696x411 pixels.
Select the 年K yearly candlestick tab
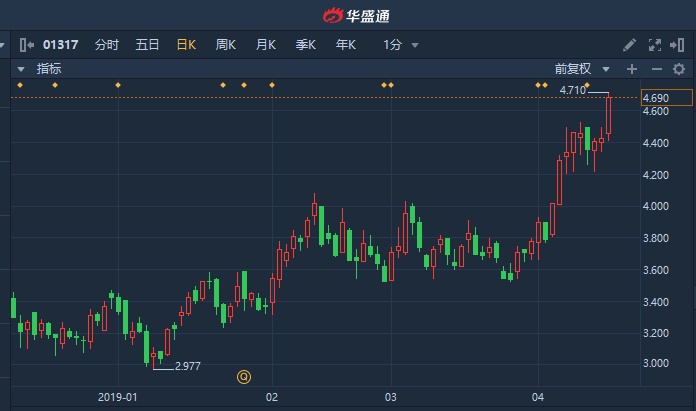(x=346, y=45)
